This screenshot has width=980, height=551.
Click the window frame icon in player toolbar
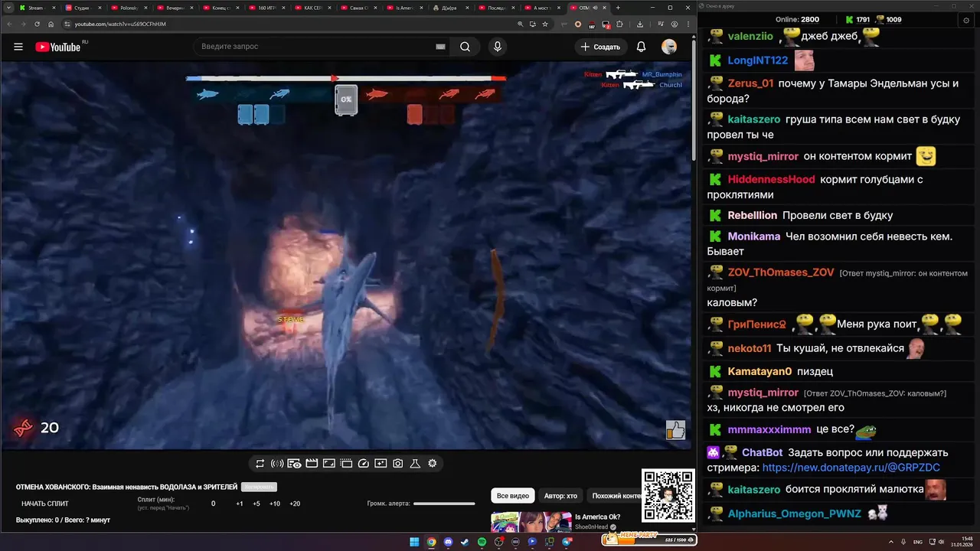pos(328,463)
